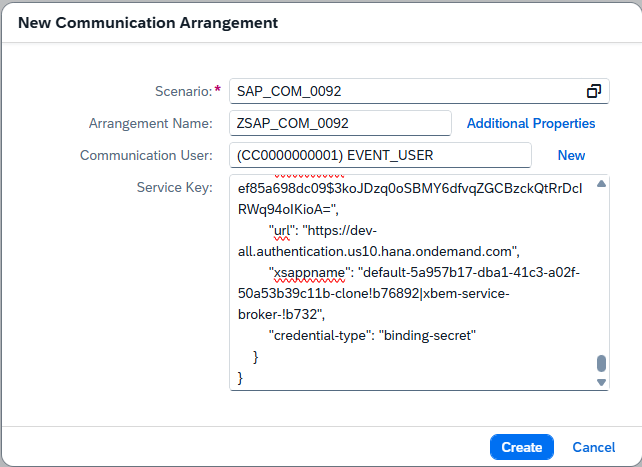Click the Service Key scrollbar down arrow
Image resolution: width=642 pixels, height=467 pixels.
[x=601, y=382]
